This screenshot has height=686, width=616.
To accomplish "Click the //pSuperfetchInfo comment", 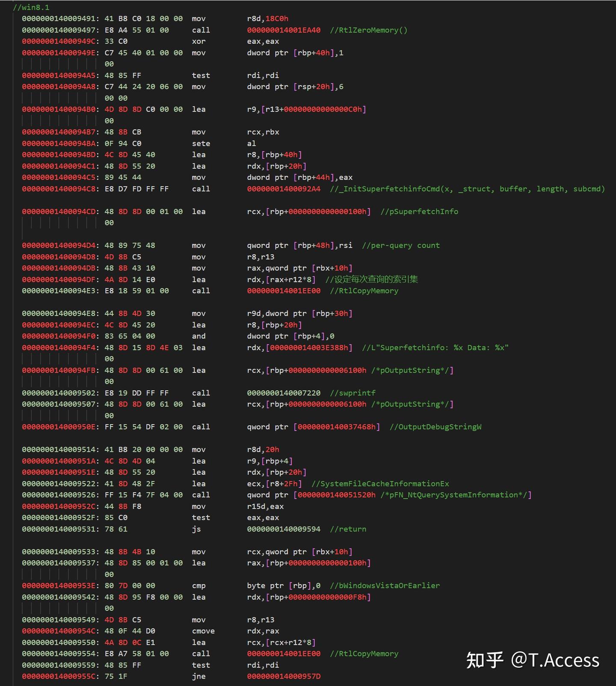I will point(419,211).
